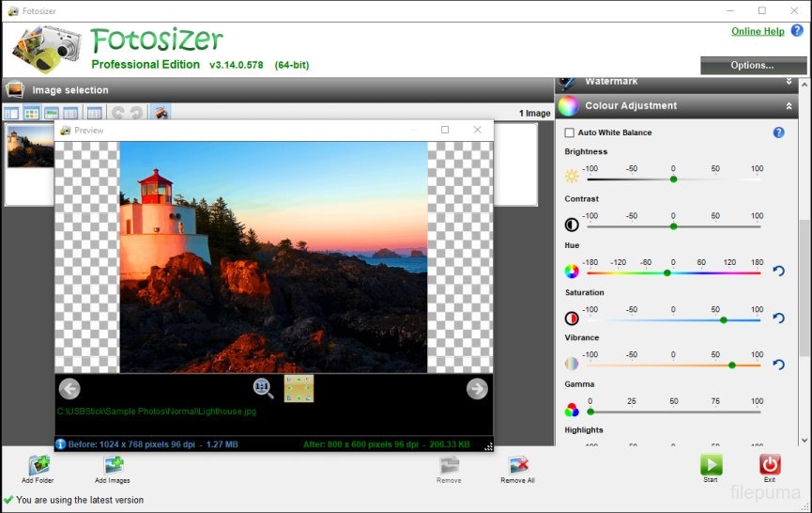This screenshot has width=812, height=513.
Task: Click the Add Folder icon
Action: pos(38,465)
